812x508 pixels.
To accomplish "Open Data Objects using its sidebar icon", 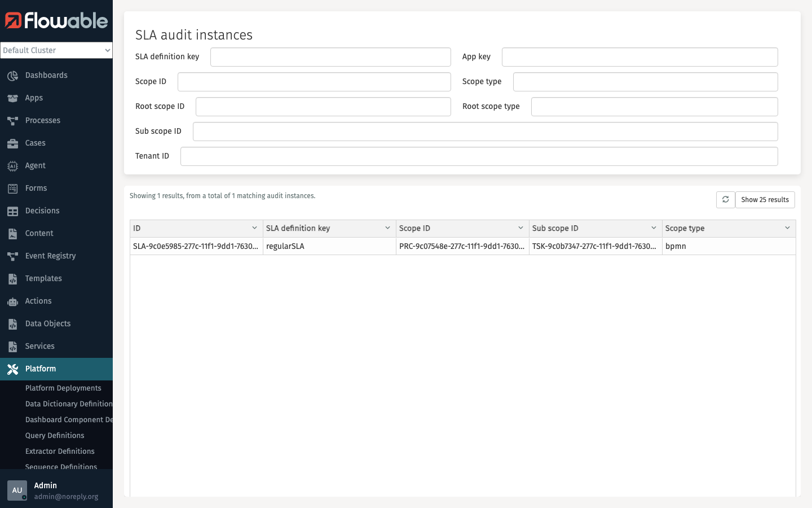I will [x=12, y=323].
